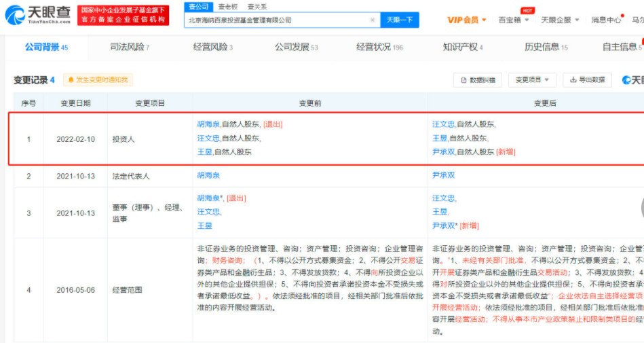The image size is (644, 343).
Task: Click the data correction document icon
Action: click(x=463, y=80)
